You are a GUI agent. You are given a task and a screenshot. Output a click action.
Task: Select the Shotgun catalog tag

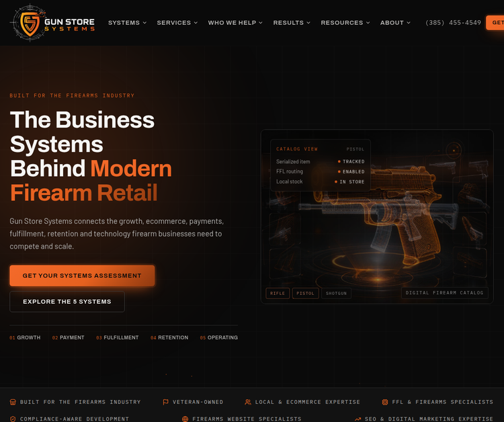336,293
